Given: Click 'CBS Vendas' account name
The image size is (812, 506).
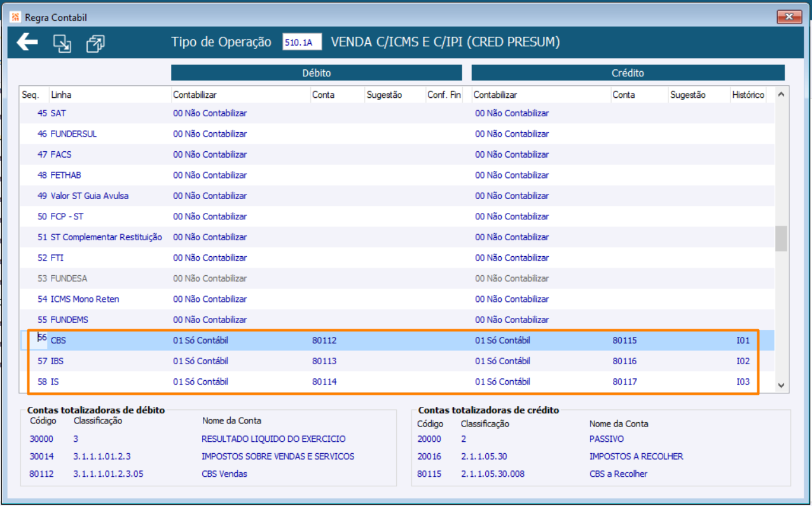Looking at the screenshot, I should pos(224,474).
